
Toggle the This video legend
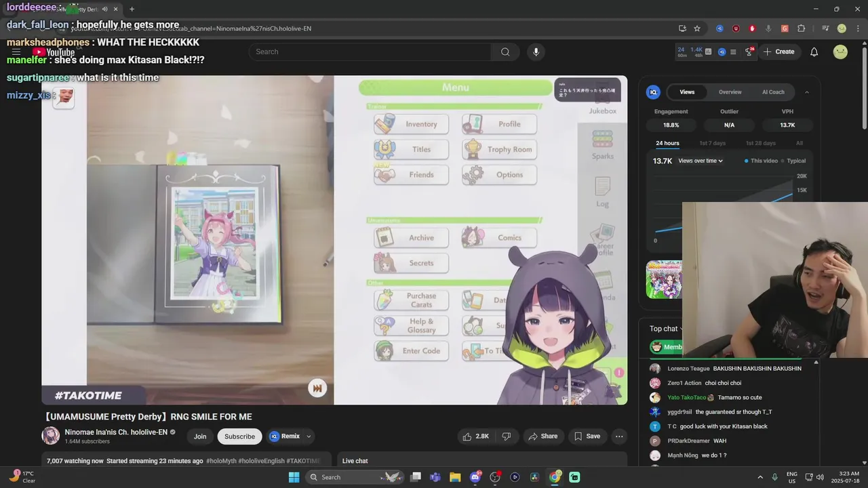pos(761,161)
